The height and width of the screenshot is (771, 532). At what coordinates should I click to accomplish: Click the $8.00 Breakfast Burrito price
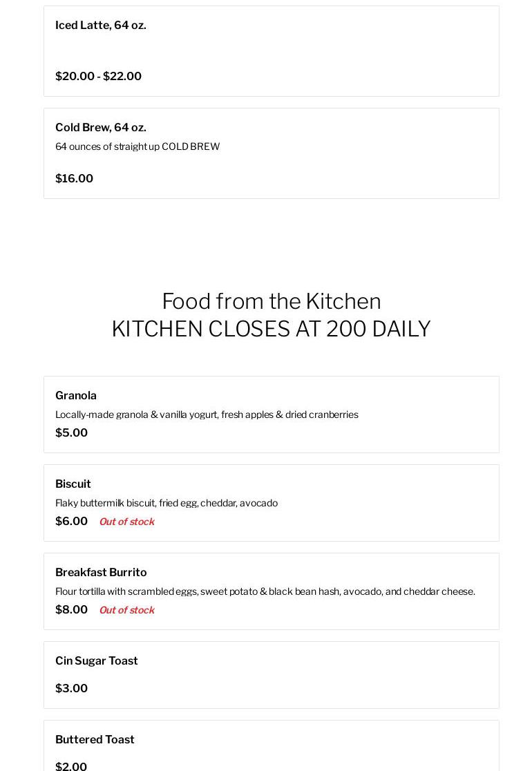click(x=71, y=610)
